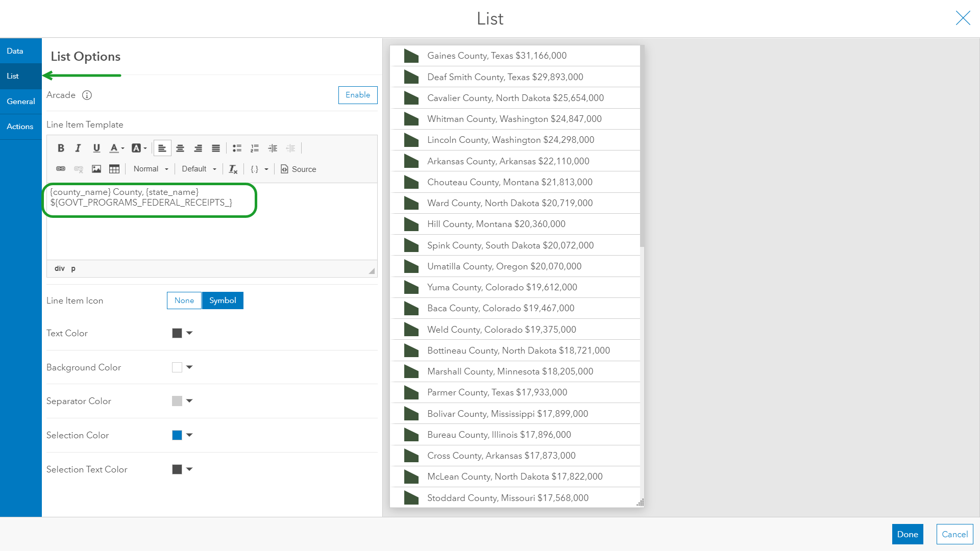This screenshot has width=980, height=551.
Task: Set Line Item Icon to Symbol
Action: tap(223, 300)
